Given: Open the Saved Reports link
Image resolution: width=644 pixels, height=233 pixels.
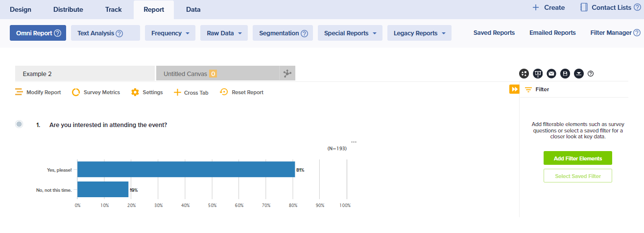Looking at the screenshot, I should tap(494, 33).
